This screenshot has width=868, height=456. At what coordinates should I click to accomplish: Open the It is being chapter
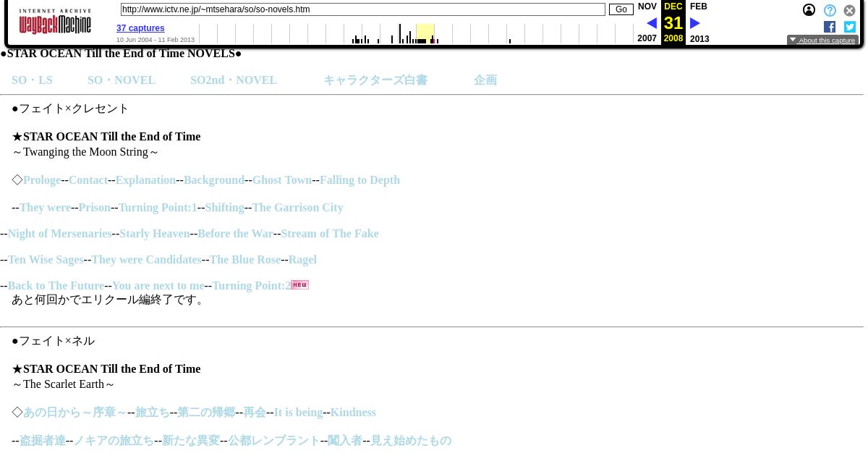coord(298,413)
